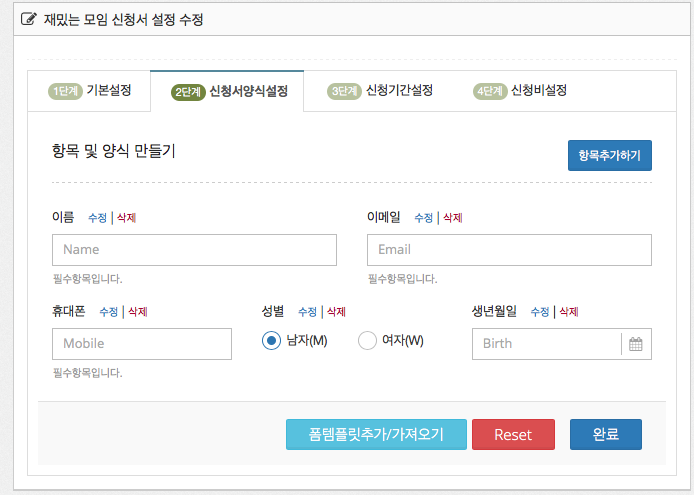Click the calendar icon in Birth field
This screenshot has height=495, width=694.
[x=635, y=344]
